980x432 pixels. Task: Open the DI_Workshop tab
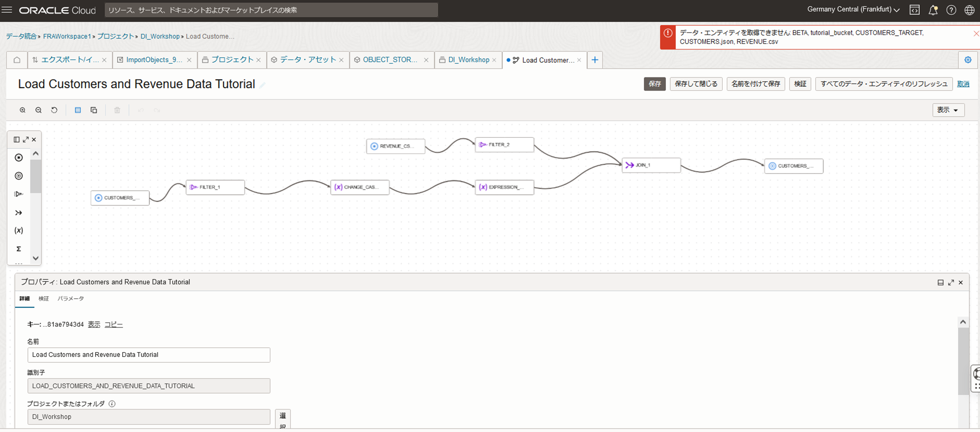[x=468, y=60]
